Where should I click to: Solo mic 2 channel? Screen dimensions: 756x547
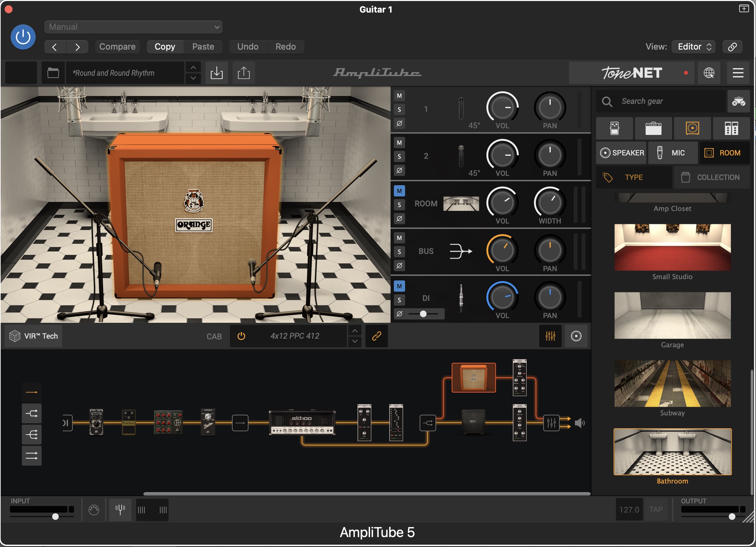pos(399,156)
